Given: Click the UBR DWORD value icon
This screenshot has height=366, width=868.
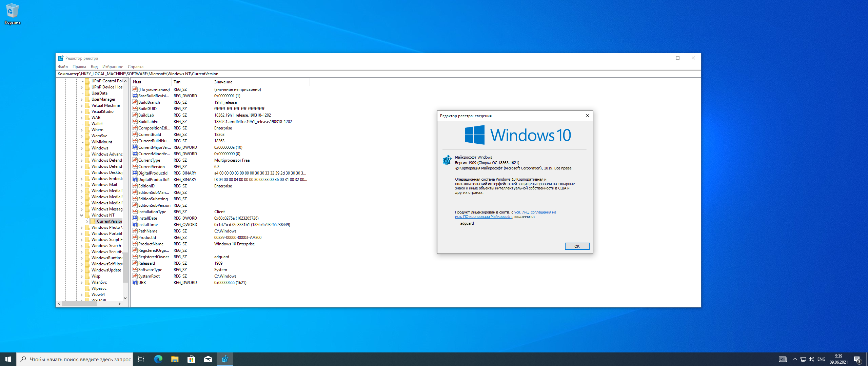Looking at the screenshot, I should (135, 283).
